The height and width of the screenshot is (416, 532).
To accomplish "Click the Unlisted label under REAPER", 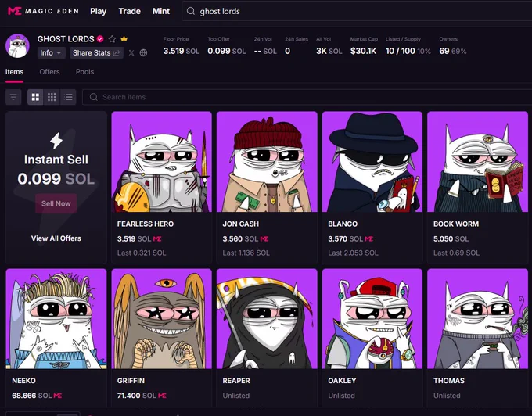I will pos(236,396).
